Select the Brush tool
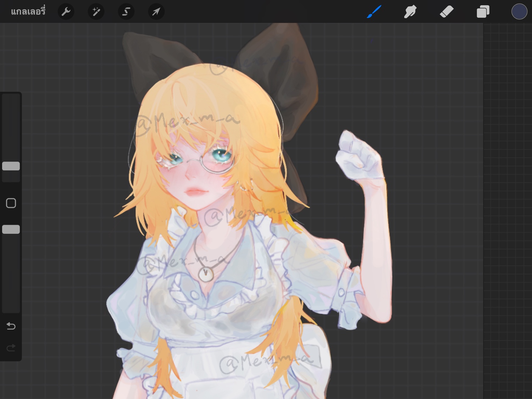This screenshot has height=399, width=532. coord(374,12)
